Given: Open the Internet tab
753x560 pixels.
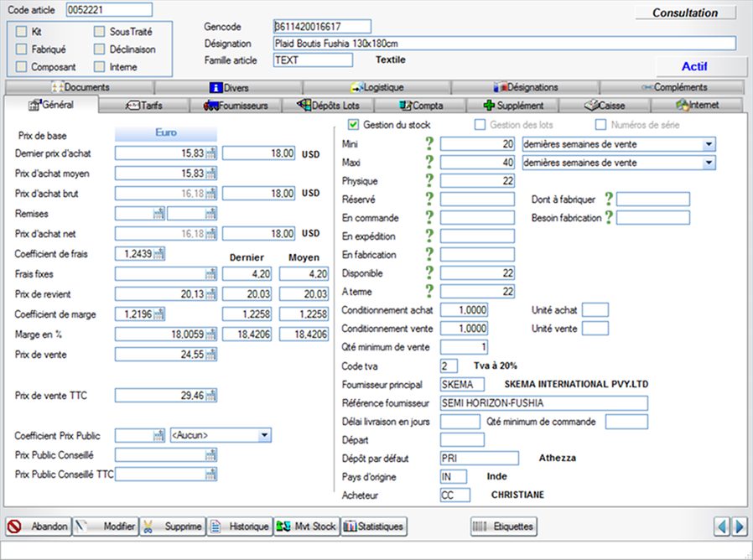Looking at the screenshot, I should (x=698, y=105).
